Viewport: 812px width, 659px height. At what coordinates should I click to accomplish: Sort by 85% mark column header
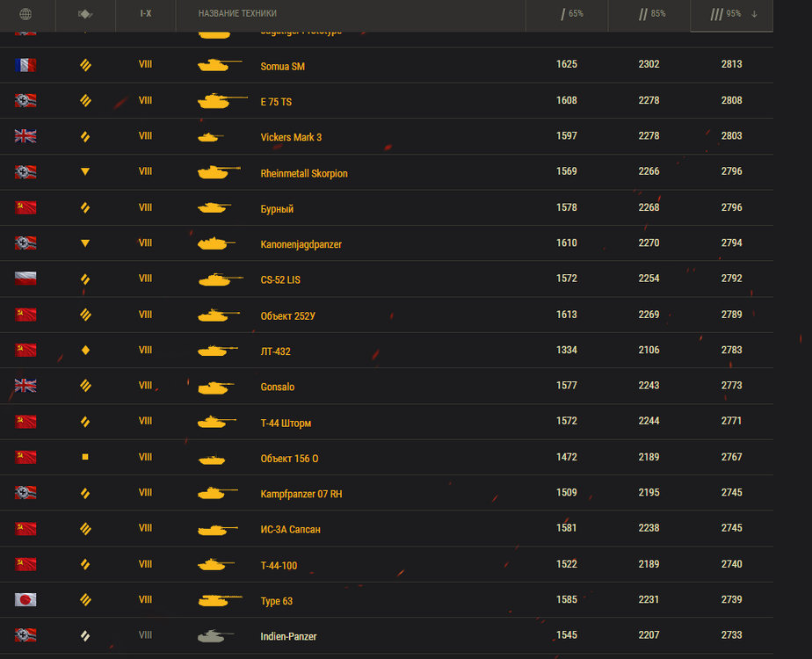tap(652, 14)
